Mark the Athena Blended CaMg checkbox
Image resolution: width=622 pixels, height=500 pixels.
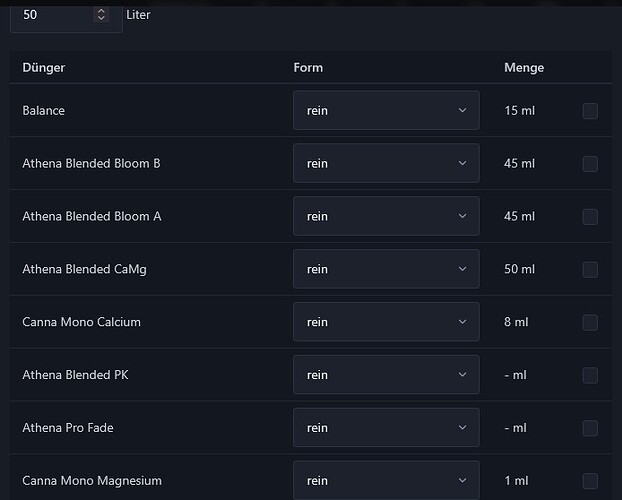(590, 270)
